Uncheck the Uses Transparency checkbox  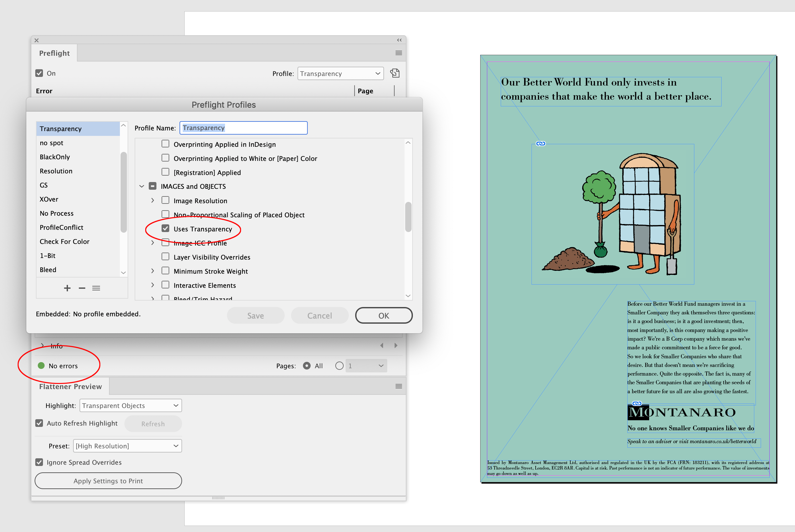coord(165,228)
